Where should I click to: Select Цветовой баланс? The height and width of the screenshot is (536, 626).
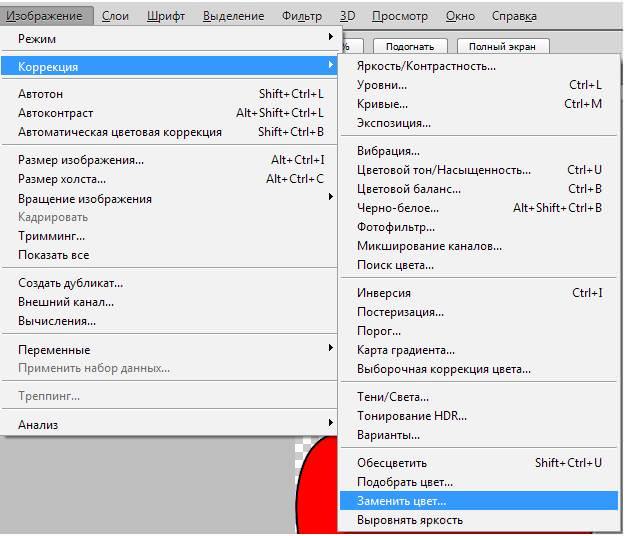[x=478, y=189]
